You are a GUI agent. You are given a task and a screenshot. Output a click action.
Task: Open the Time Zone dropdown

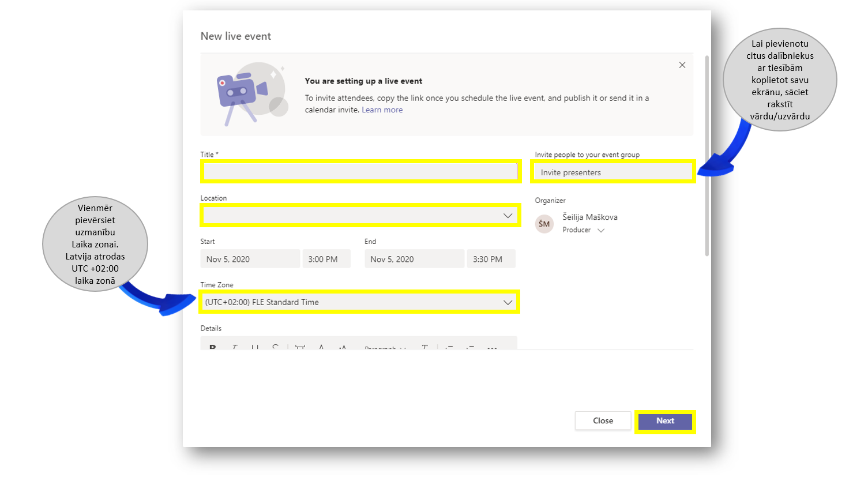508,302
